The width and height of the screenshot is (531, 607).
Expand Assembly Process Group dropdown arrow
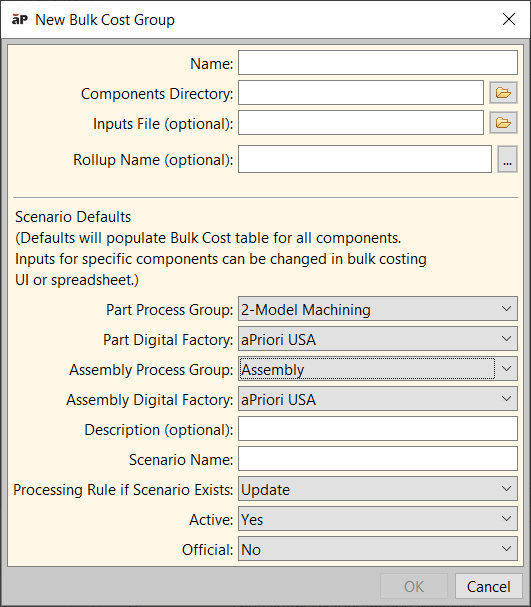pos(506,369)
